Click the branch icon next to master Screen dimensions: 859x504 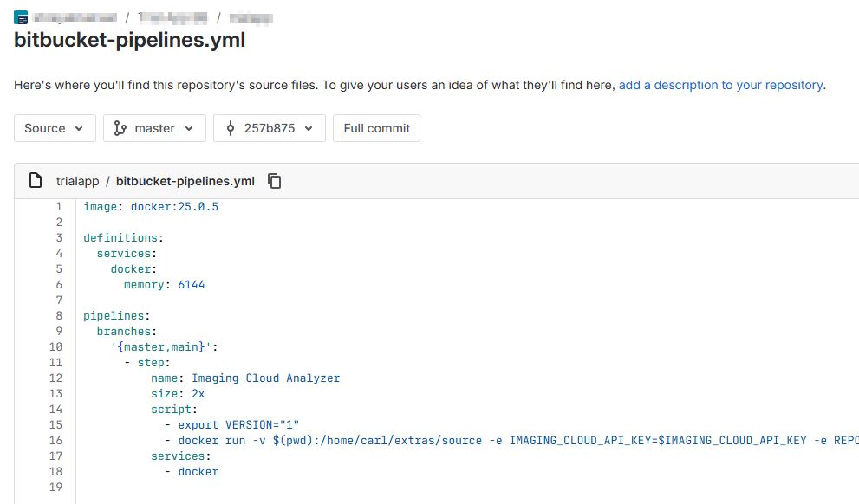click(x=120, y=128)
